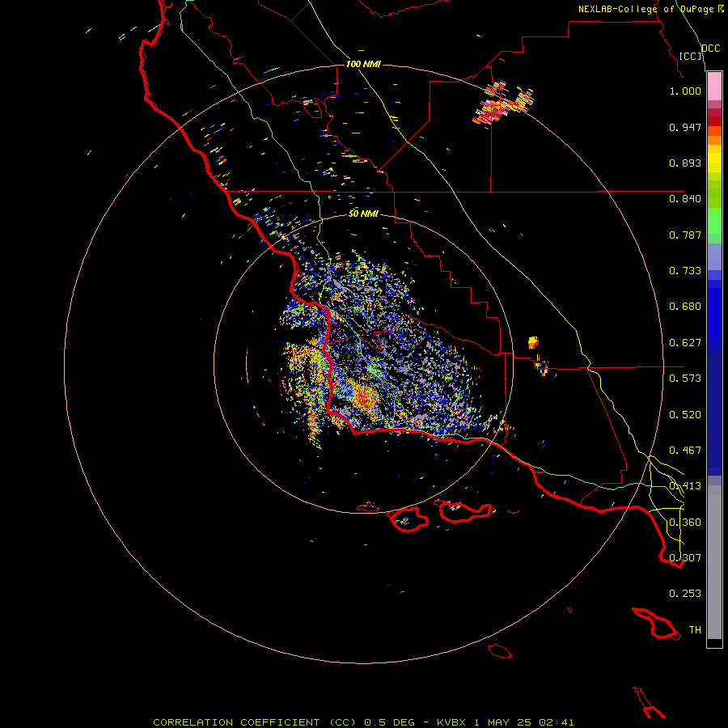The width and height of the screenshot is (728, 728).
Task: Pick the 0.733 scale label
Action: tap(685, 271)
